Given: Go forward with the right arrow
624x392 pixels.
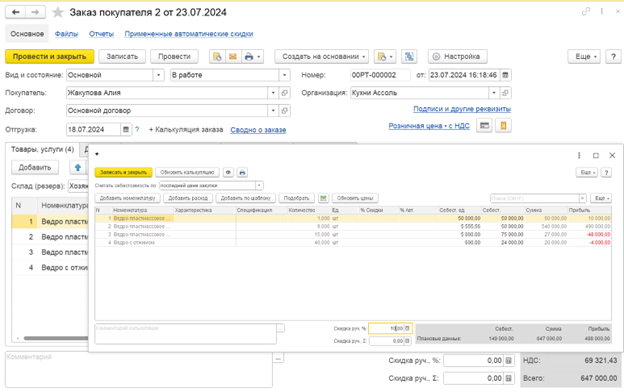Looking at the screenshot, I should click(35, 12).
